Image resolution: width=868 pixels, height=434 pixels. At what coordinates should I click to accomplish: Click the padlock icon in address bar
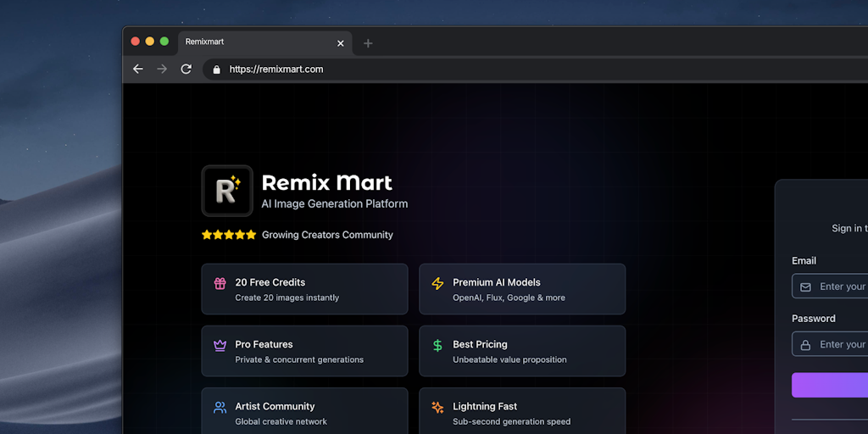pos(216,70)
